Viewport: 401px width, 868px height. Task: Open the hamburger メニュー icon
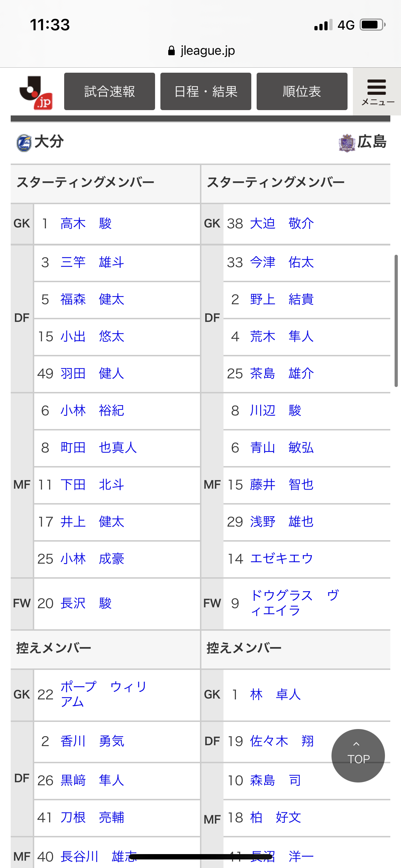coord(377,92)
